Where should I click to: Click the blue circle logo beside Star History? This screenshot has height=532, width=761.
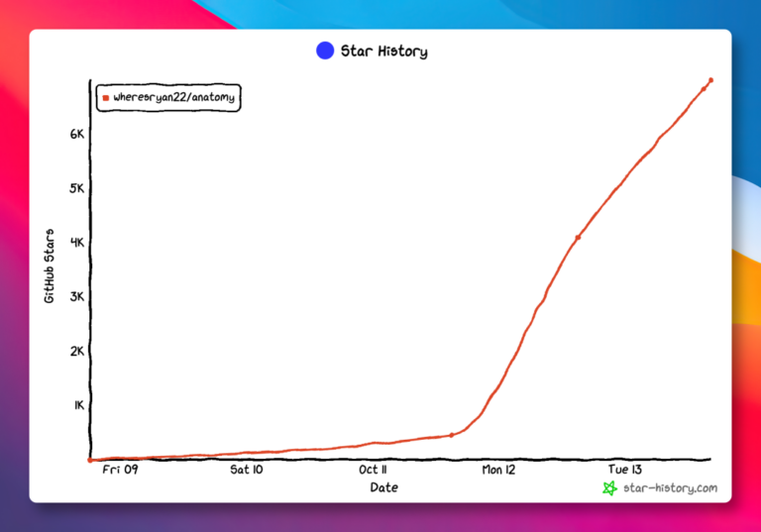coord(325,51)
